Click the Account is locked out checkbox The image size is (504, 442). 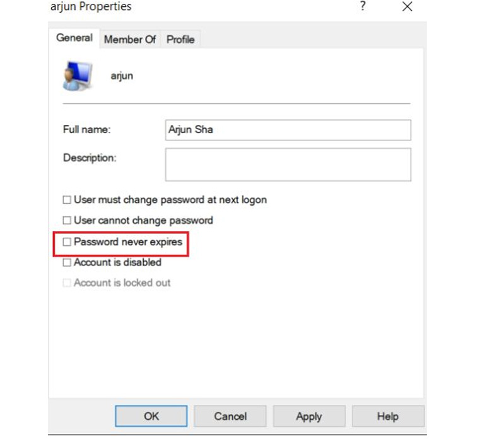(x=67, y=282)
